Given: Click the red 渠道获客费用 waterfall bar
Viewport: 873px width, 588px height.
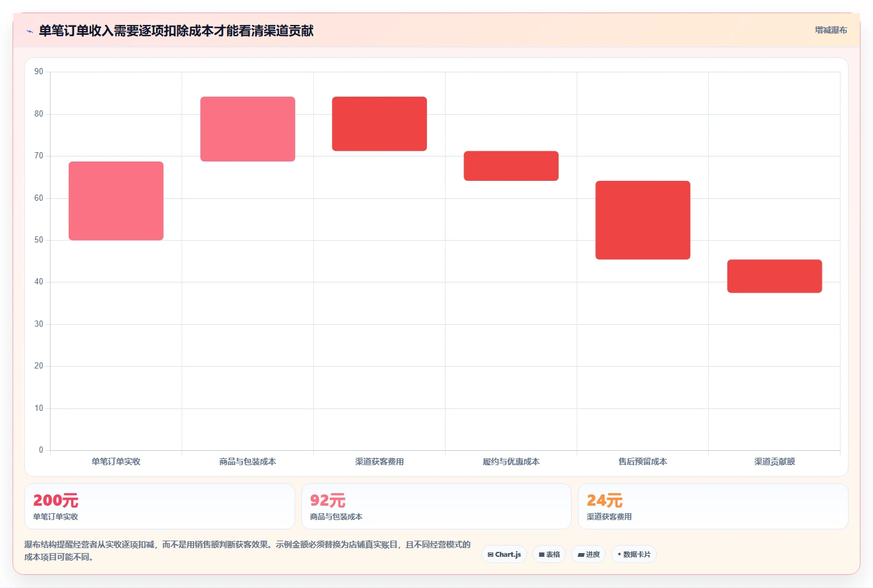Looking at the screenshot, I should (x=379, y=123).
